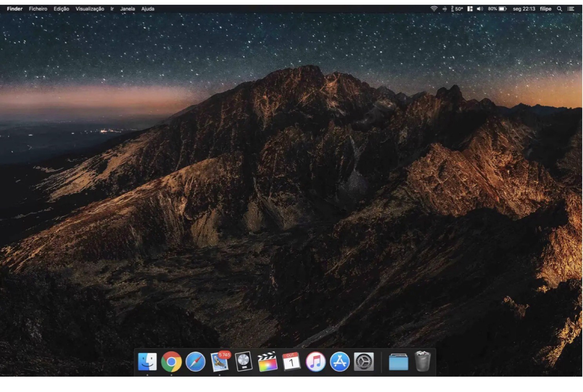The width and height of the screenshot is (583, 392).
Task: Click the seg 22:13 clock
Action: click(x=524, y=9)
